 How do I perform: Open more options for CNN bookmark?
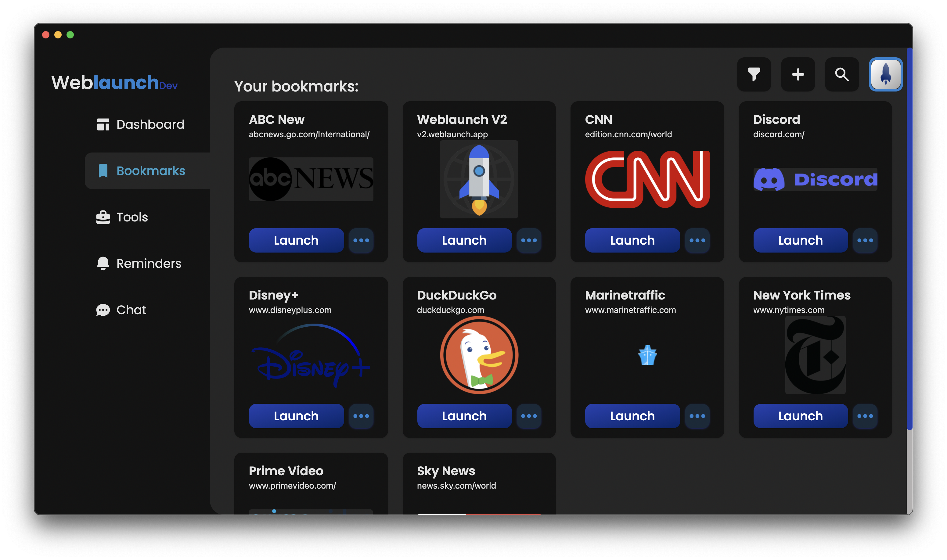point(697,240)
